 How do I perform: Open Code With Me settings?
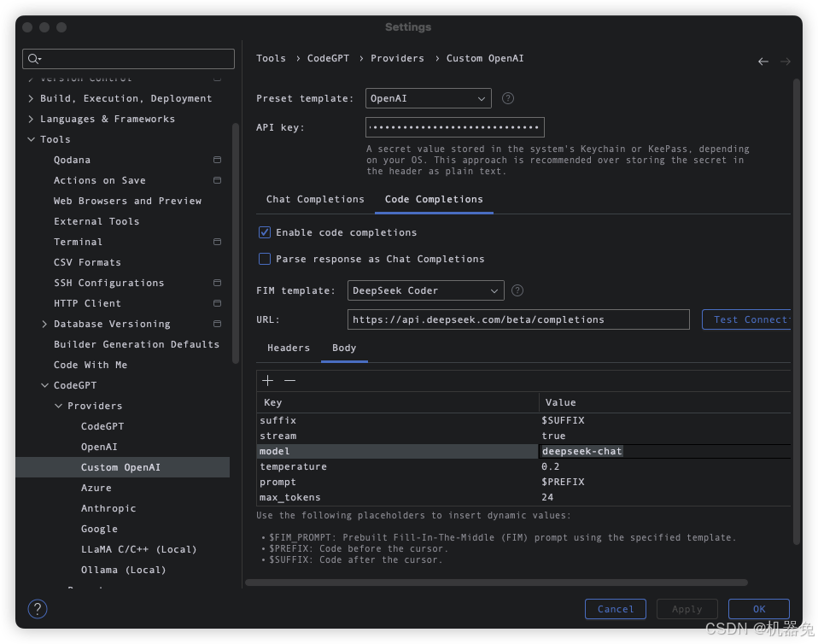coord(91,365)
